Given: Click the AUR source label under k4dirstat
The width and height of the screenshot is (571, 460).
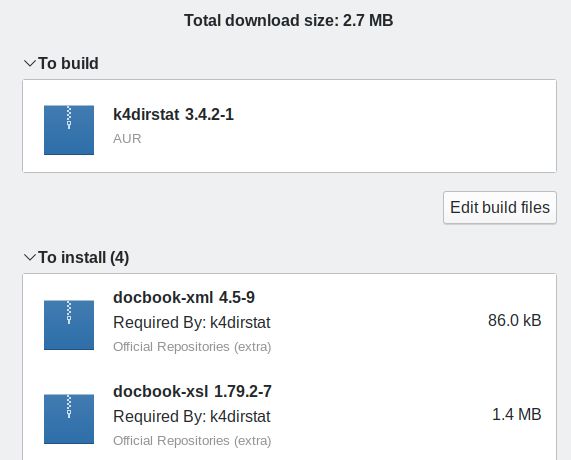Looking at the screenshot, I should pyautogui.click(x=127, y=138).
